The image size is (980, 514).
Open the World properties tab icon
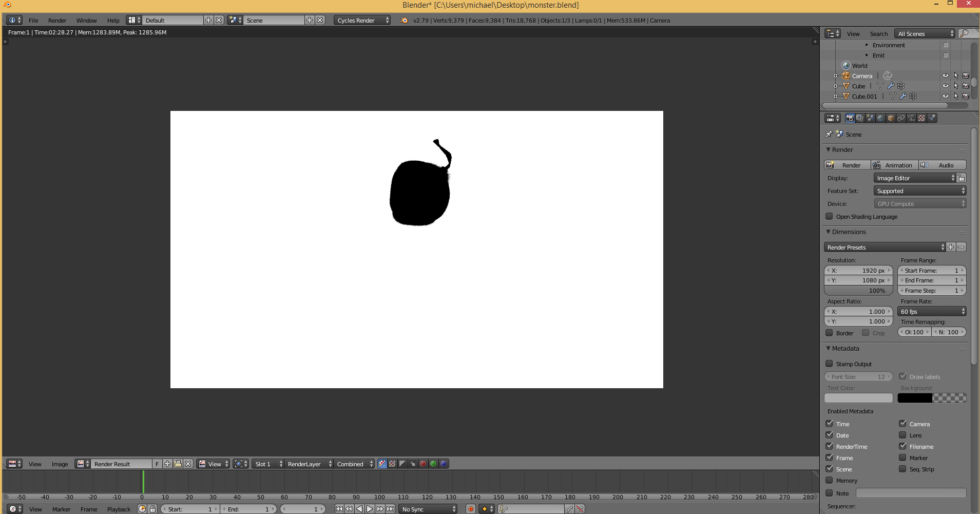point(880,118)
